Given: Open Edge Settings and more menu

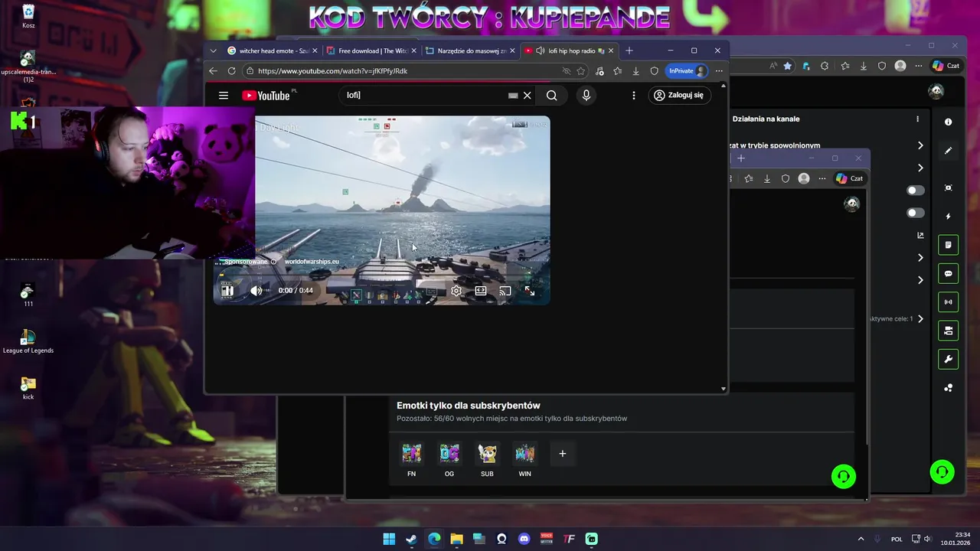Looking at the screenshot, I should coord(719,71).
